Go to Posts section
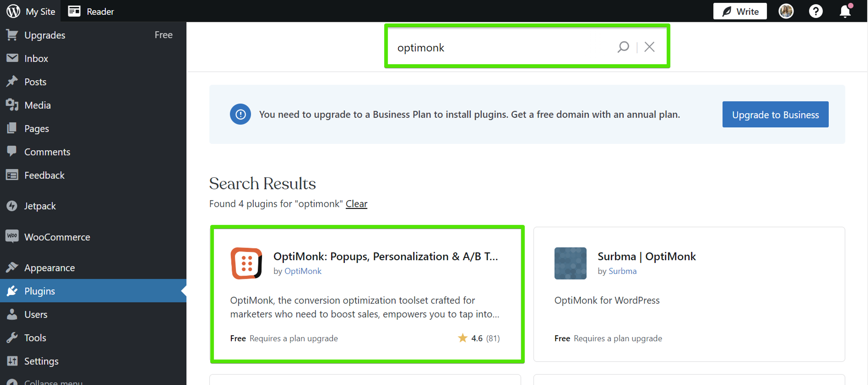Image resolution: width=868 pixels, height=385 pixels. point(93,81)
